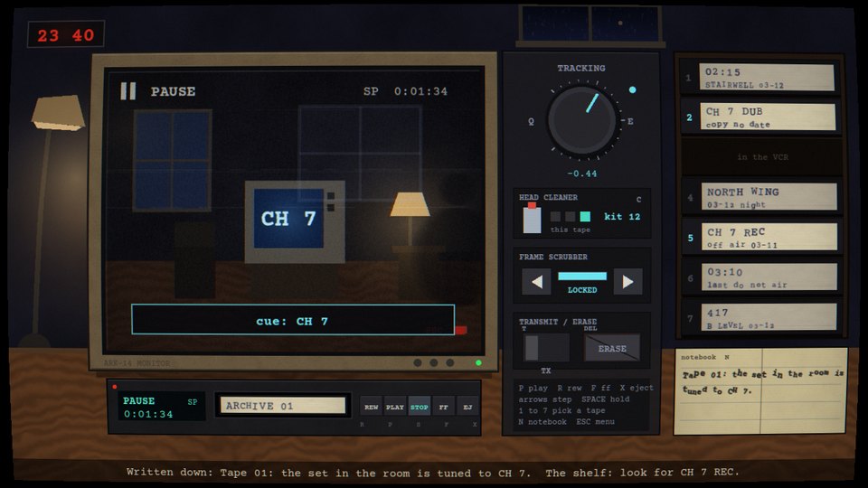Click the VCR PAUSE 0:01:34 counter display
This screenshot has height=488, width=868.
[160, 407]
